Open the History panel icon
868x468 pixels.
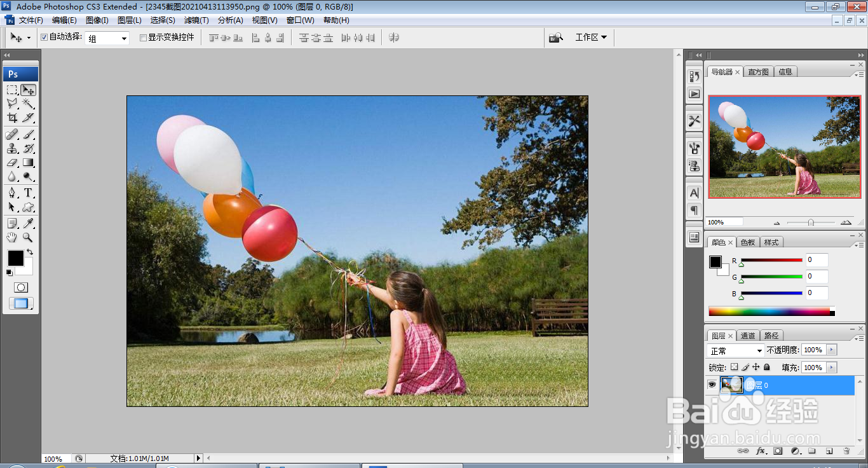[694, 76]
